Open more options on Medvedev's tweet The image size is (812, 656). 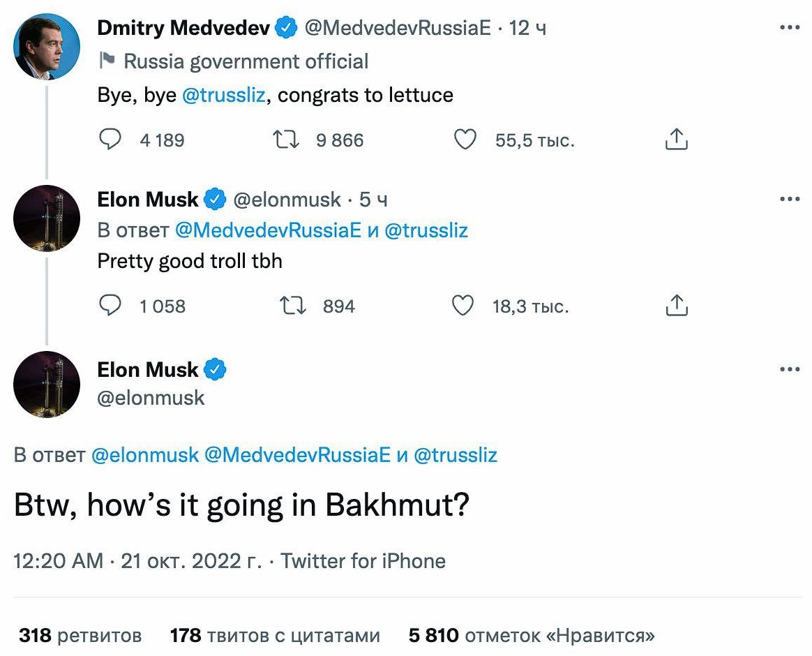789,27
